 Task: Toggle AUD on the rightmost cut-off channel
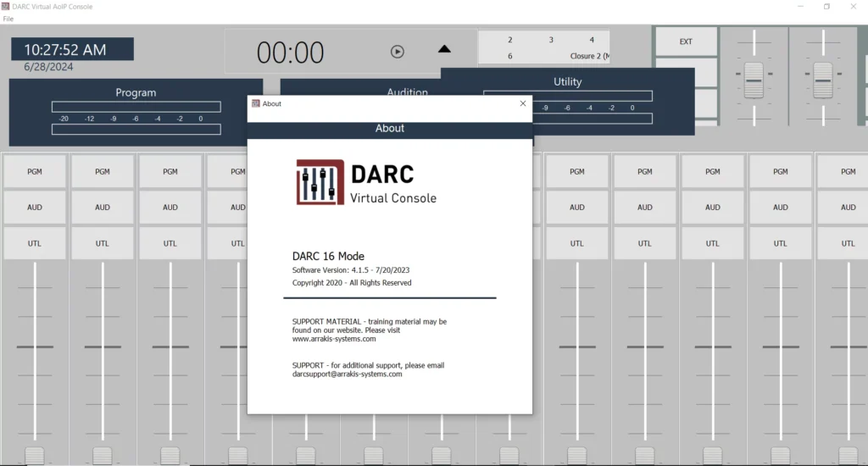(x=843, y=207)
